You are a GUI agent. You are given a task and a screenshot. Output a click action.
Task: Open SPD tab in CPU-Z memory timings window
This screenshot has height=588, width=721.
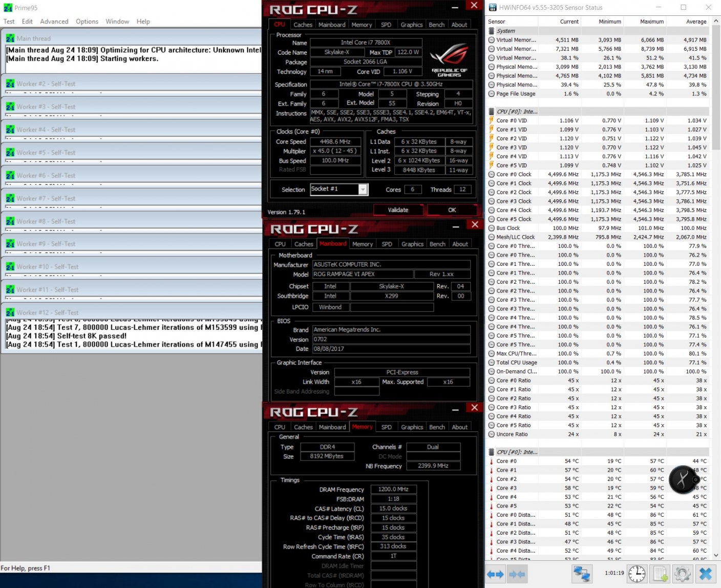(386, 427)
